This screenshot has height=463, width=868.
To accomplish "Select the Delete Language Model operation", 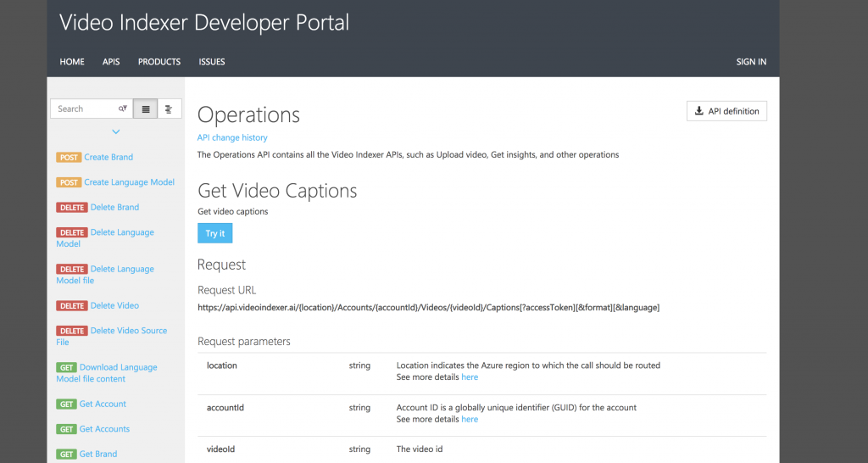I will pos(105,238).
